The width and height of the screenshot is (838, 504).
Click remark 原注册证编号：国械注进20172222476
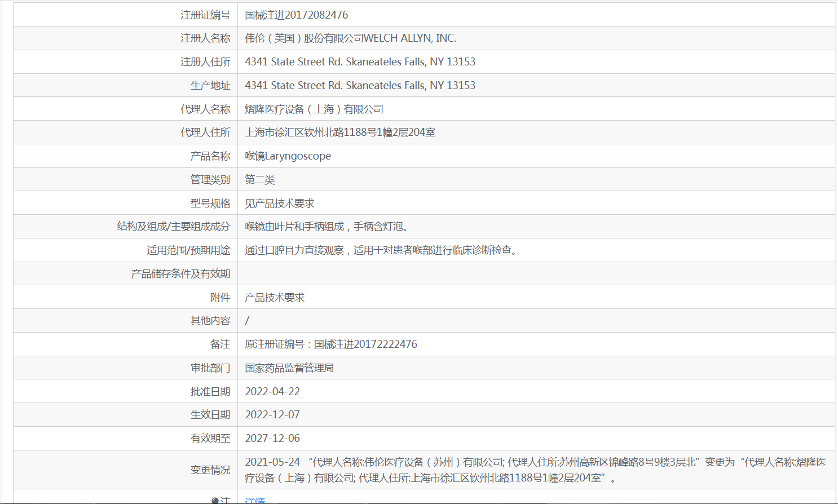pos(331,344)
